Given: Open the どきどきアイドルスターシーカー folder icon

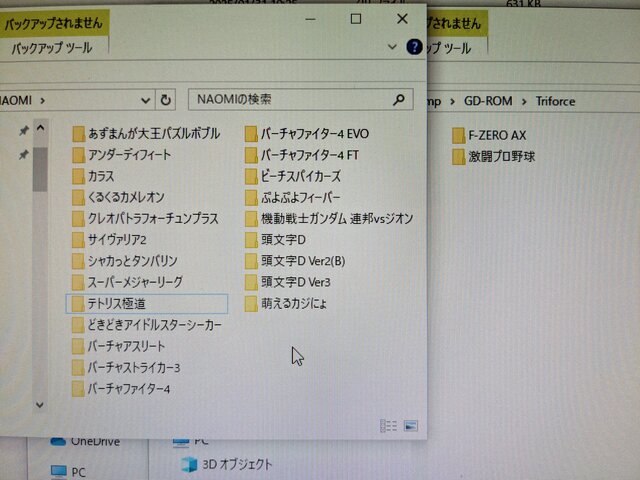Looking at the screenshot, I should click(x=78, y=325).
